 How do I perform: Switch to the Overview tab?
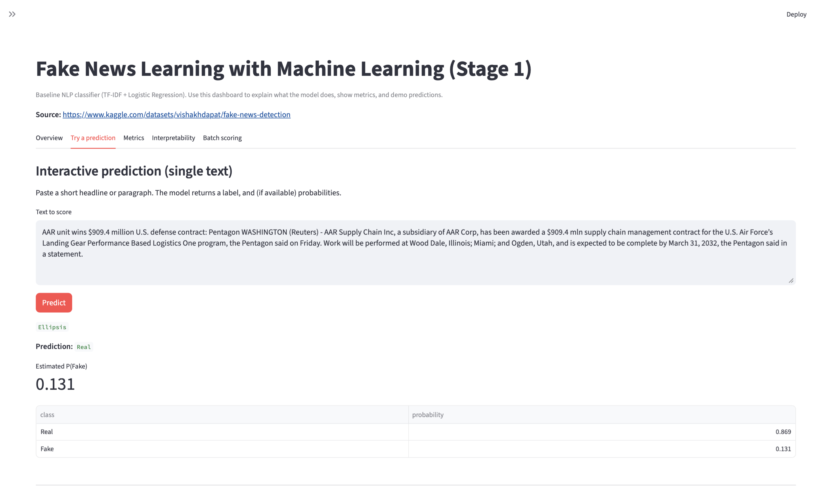(49, 138)
